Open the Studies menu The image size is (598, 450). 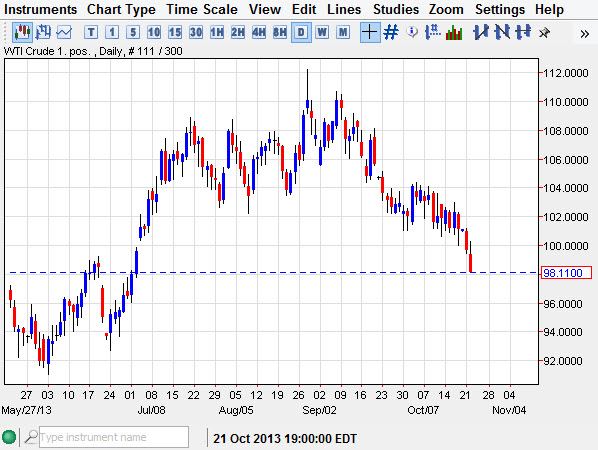click(396, 9)
